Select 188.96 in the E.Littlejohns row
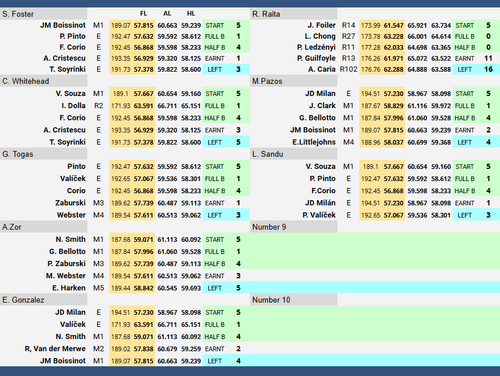 point(371,142)
